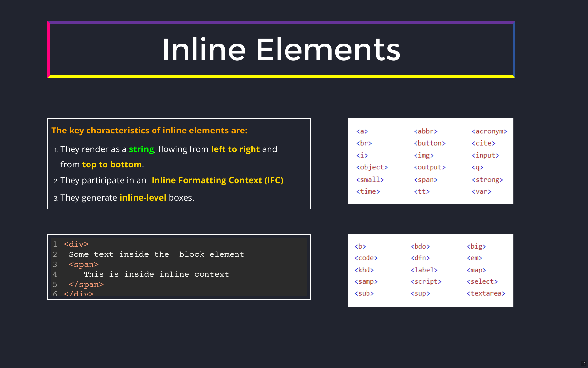Viewport: 588px width, 368px height.
Task: Click the <sub> tag
Action: tap(364, 293)
